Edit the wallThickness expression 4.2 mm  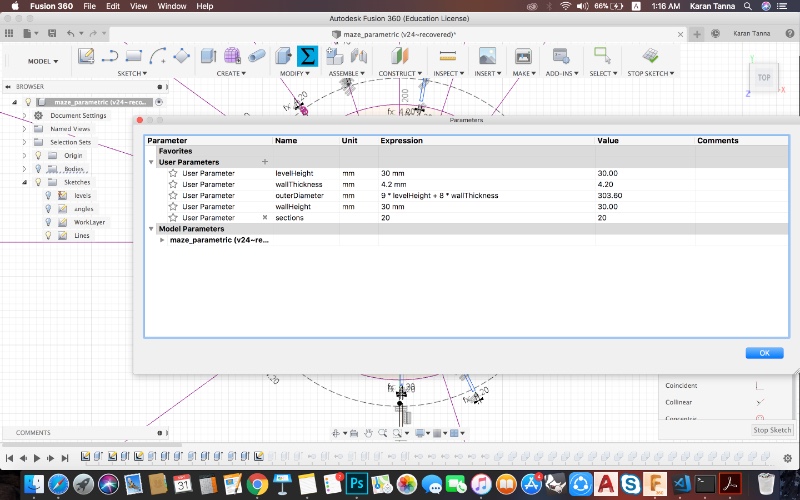pyautogui.click(x=487, y=184)
